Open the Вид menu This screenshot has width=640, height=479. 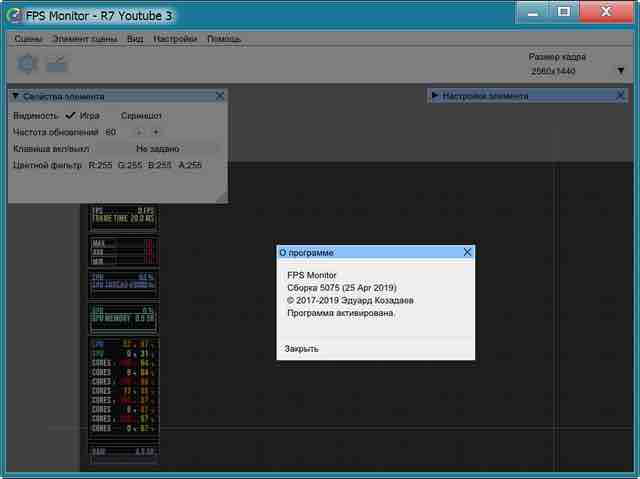coord(135,39)
